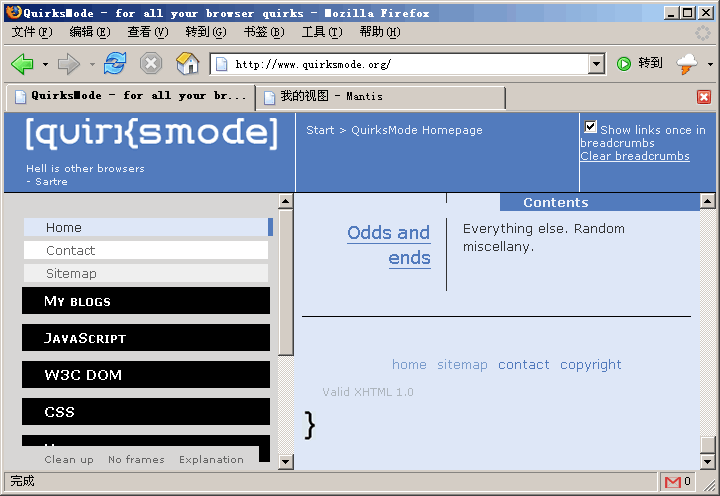Reload the page with the Refresh icon
Viewport: 720px width, 496px height.
pos(115,63)
